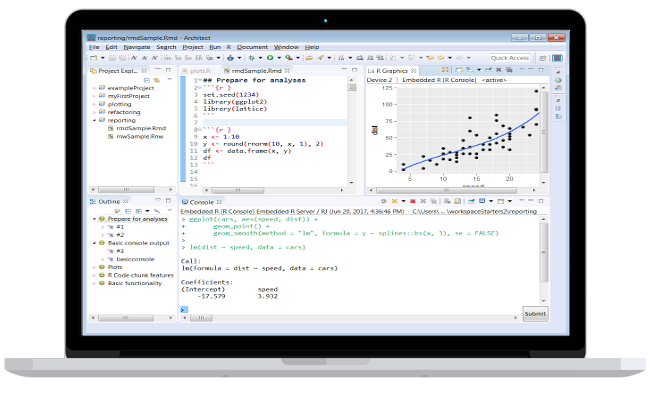Image resolution: width=652 pixels, height=406 pixels.
Task: Maximize the R Graphics view
Action: pyautogui.click(x=541, y=70)
